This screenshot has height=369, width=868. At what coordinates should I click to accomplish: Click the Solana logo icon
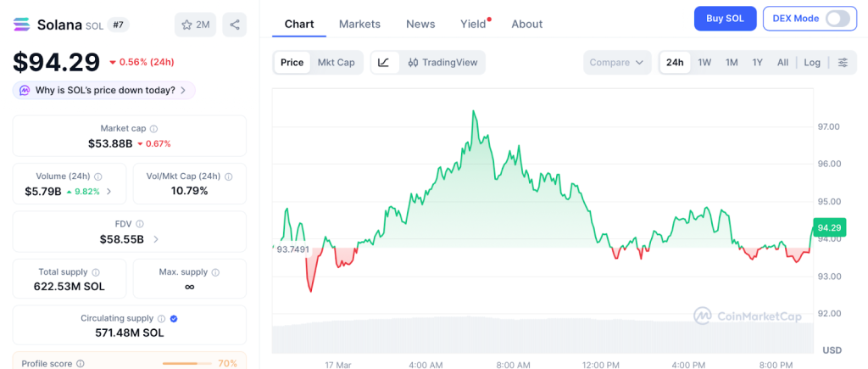click(x=21, y=25)
